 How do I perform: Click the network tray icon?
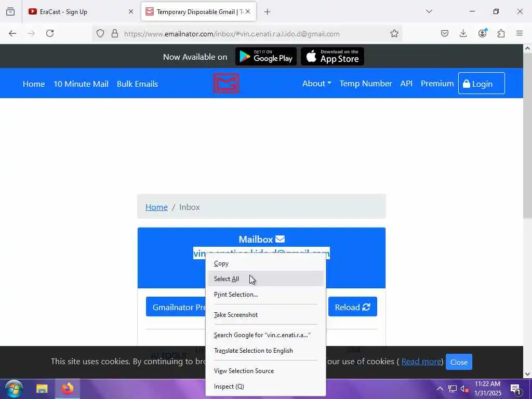coord(453,389)
